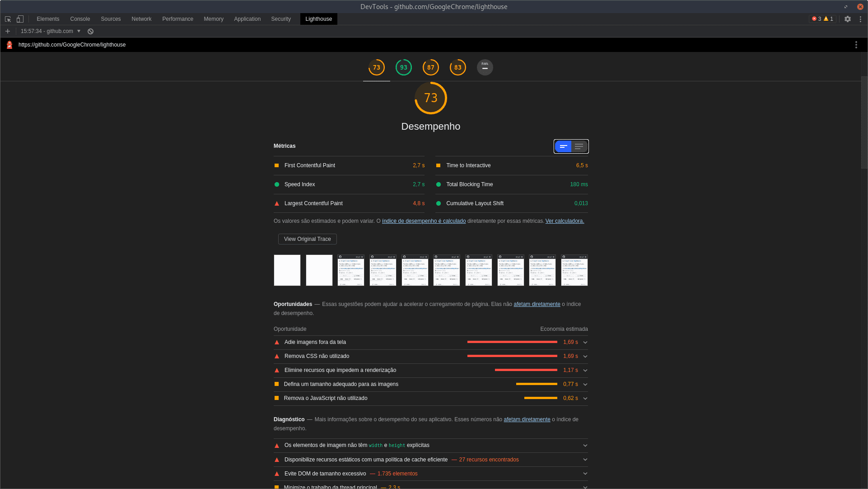The height and width of the screenshot is (489, 868).
Task: Click the 0,77 s image sizing savings bar
Action: point(537,384)
